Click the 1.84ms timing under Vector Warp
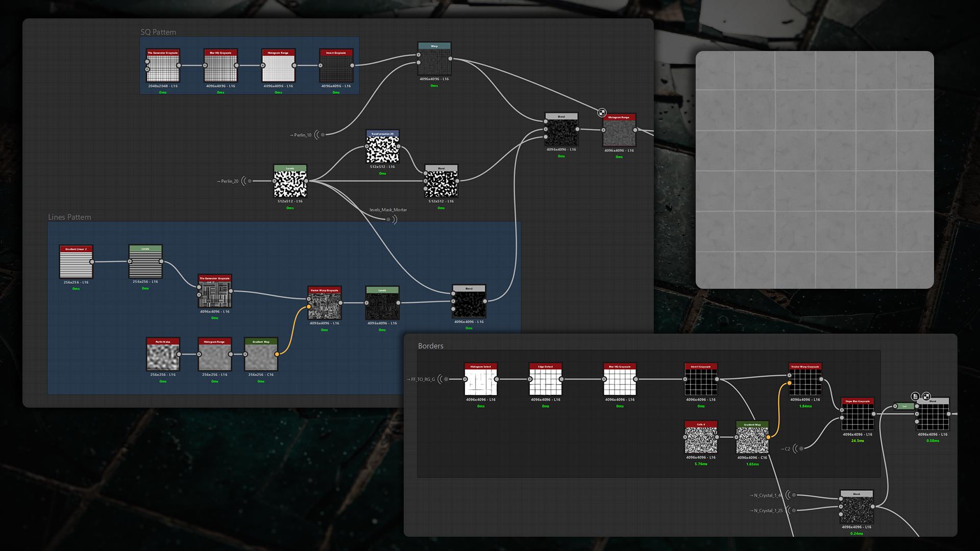Viewport: 980px width, 551px height. [805, 407]
